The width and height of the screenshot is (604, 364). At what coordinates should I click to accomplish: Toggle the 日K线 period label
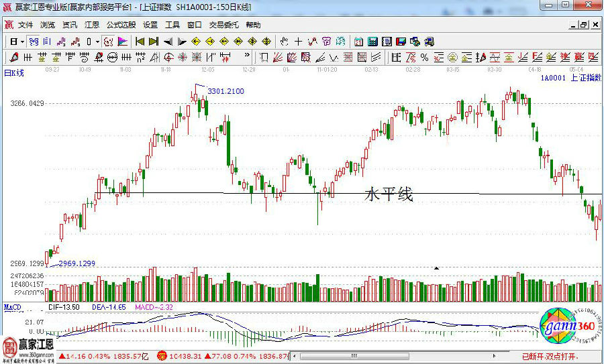coord(14,73)
